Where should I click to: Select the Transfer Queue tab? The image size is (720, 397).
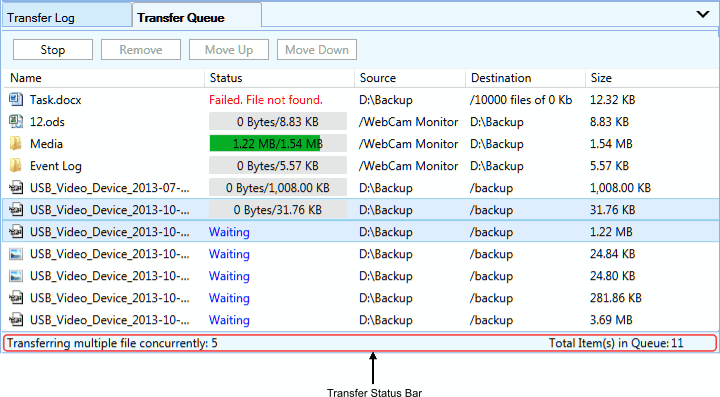pyautogui.click(x=197, y=16)
